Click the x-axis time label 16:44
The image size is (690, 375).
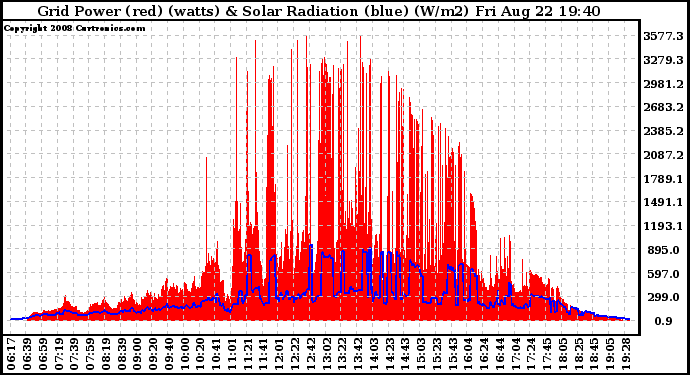pyautogui.click(x=500, y=354)
